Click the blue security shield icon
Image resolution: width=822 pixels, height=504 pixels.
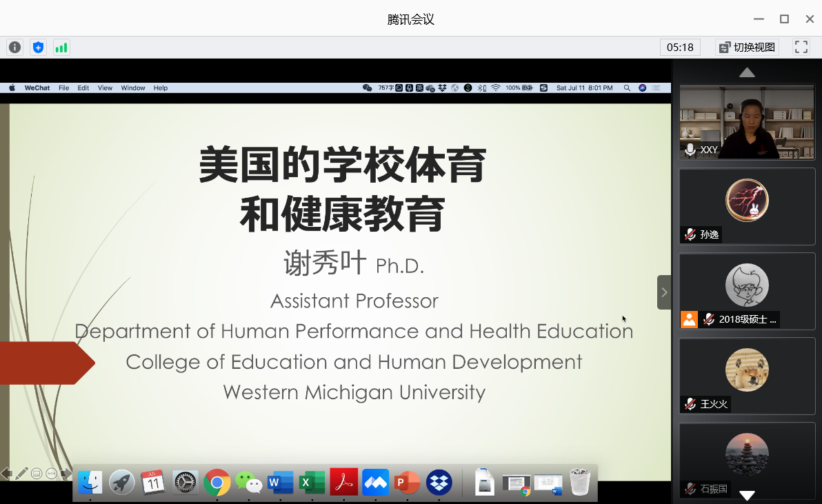point(39,48)
